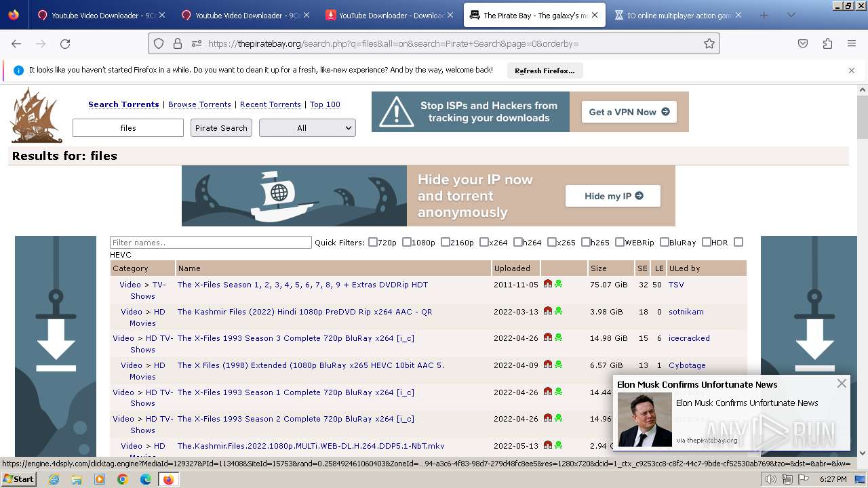This screenshot has width=868, height=488.
Task: Open the Firefox hamburger application menu
Action: tap(852, 43)
